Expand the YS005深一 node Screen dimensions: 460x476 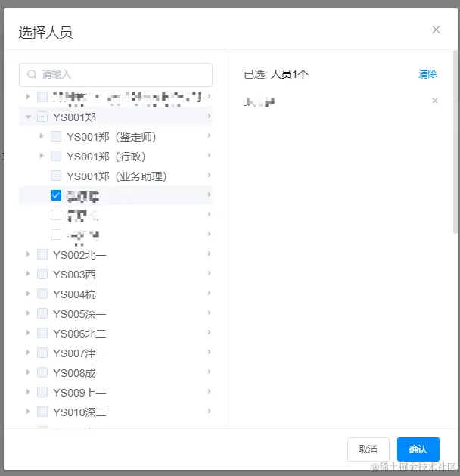pyautogui.click(x=28, y=313)
